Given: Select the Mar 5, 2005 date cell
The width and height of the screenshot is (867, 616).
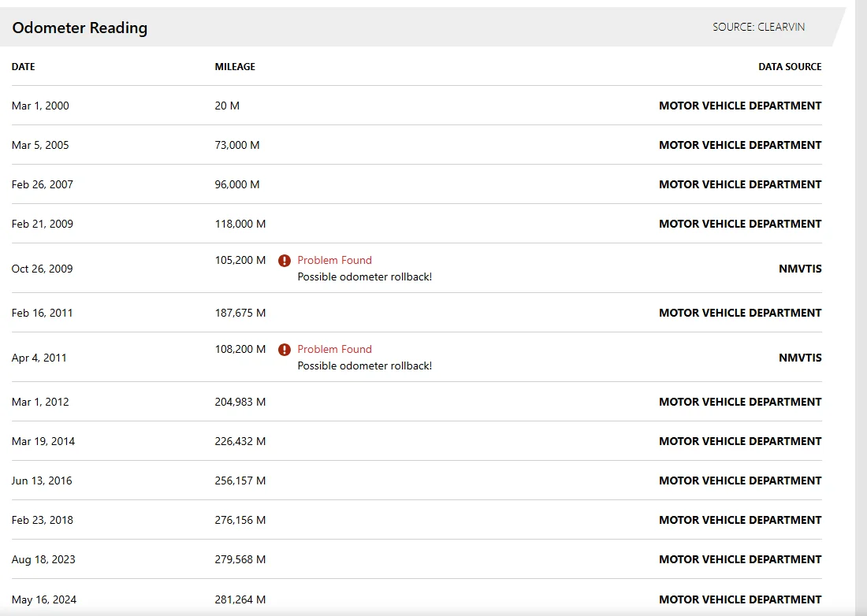Looking at the screenshot, I should [x=40, y=145].
